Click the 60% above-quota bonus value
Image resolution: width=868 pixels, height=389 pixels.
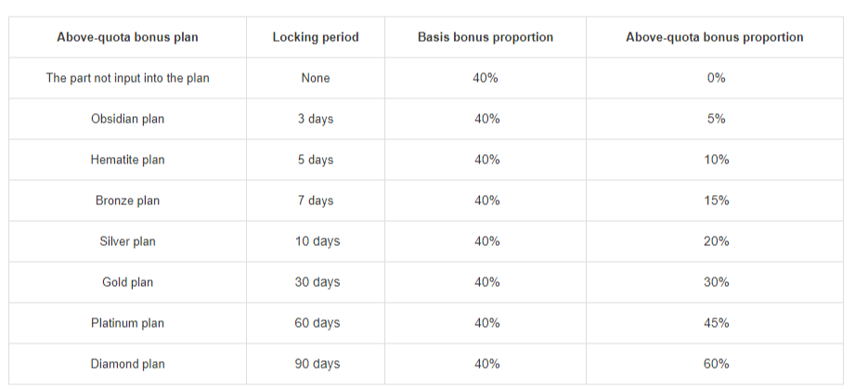click(x=716, y=364)
